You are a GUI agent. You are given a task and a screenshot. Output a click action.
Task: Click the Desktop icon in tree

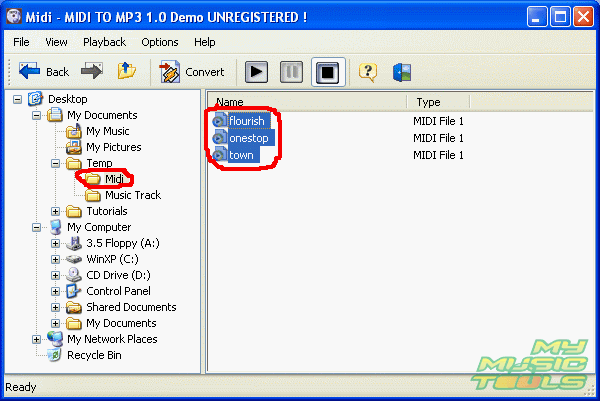point(35,99)
